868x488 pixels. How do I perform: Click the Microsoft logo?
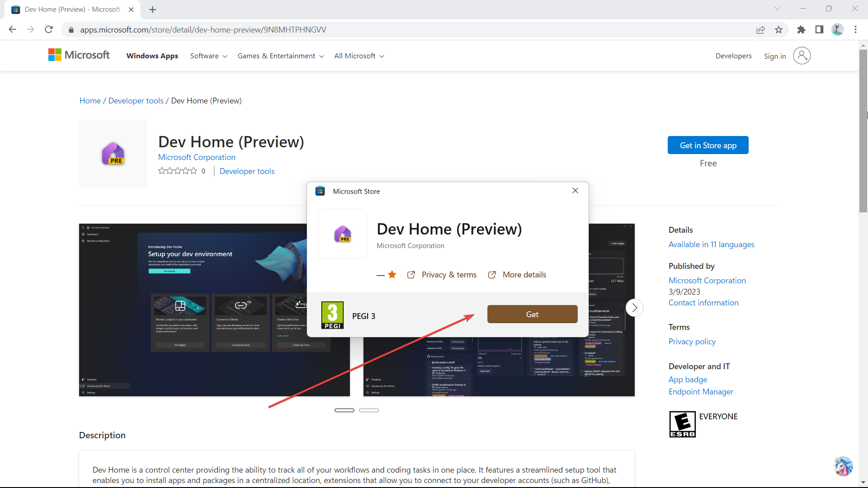coord(78,55)
